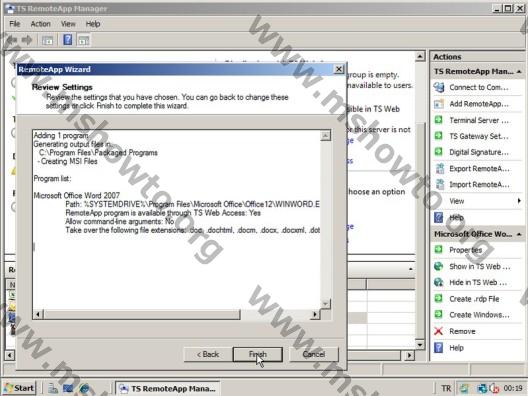Open the Action menu
Screen dimensions: 528x396
40,24
